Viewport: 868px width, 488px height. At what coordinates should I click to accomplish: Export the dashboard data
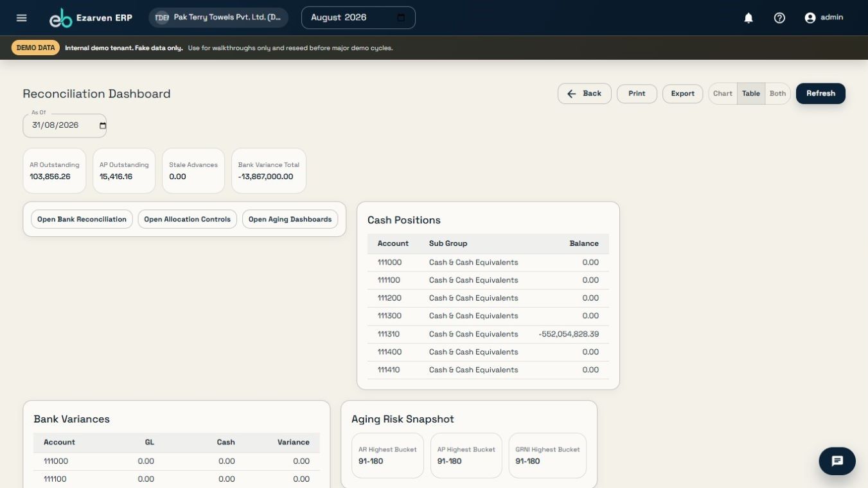[682, 94]
